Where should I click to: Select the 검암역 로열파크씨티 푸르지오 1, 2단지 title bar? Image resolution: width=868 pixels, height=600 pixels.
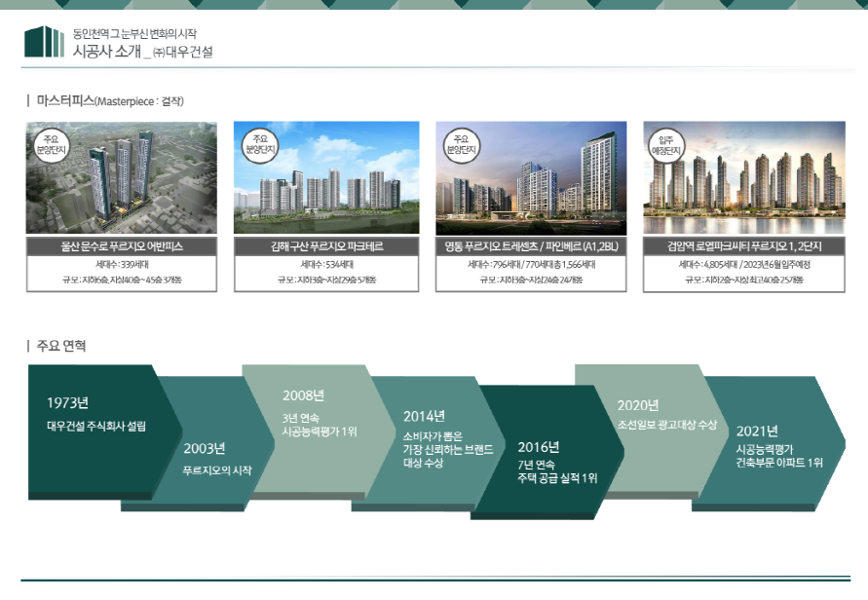(x=744, y=247)
